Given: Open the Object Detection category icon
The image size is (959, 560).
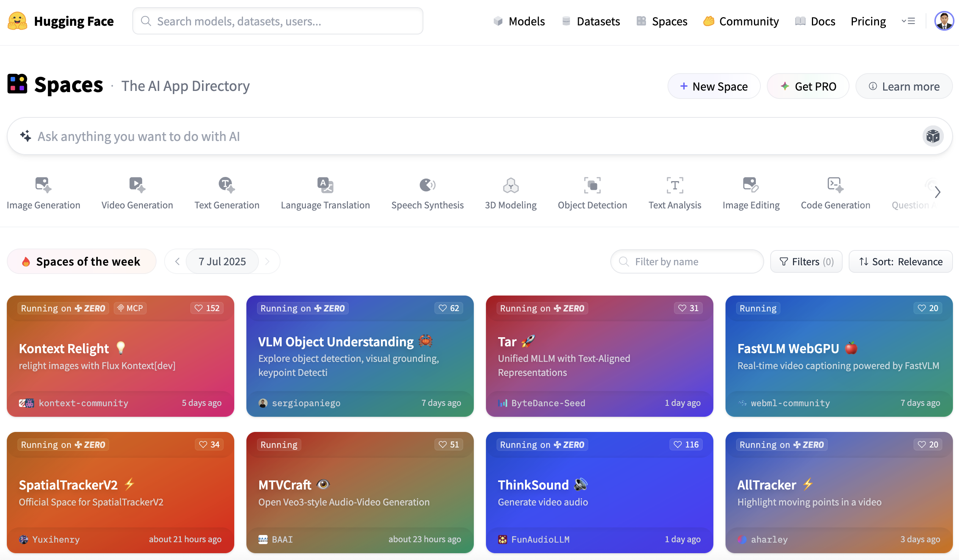Looking at the screenshot, I should tap(592, 185).
